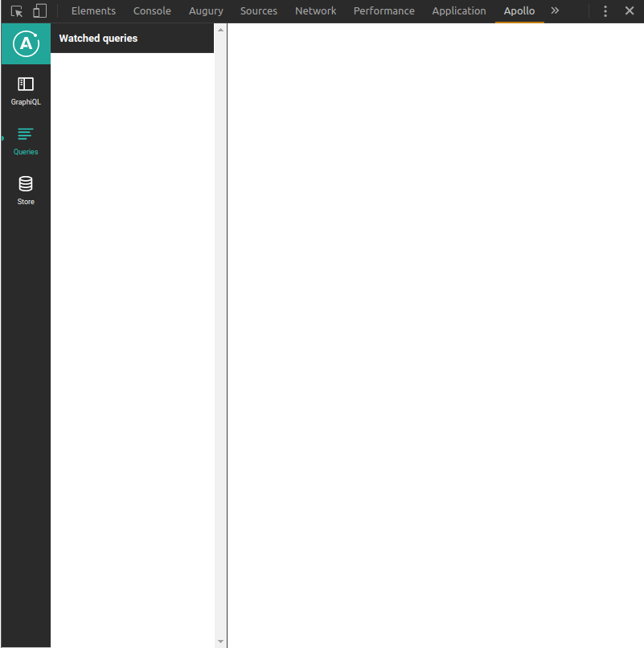Activate the element inspector tool
Screen dimensions: 644x648
[x=16, y=10]
